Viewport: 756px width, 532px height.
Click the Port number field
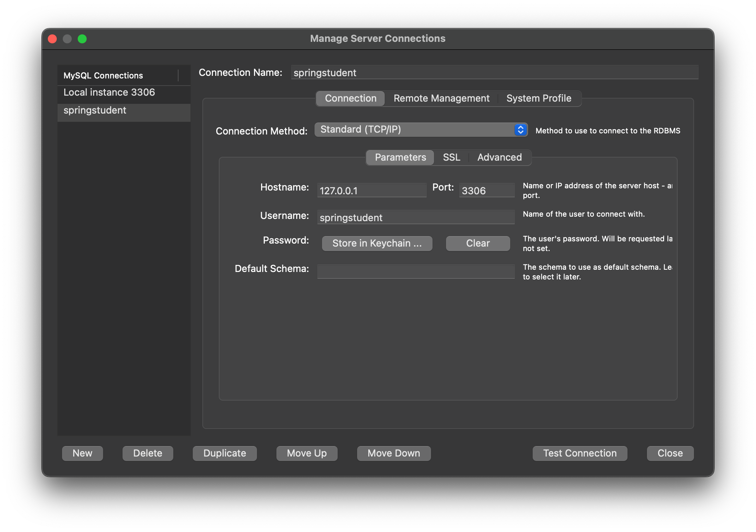[486, 191]
